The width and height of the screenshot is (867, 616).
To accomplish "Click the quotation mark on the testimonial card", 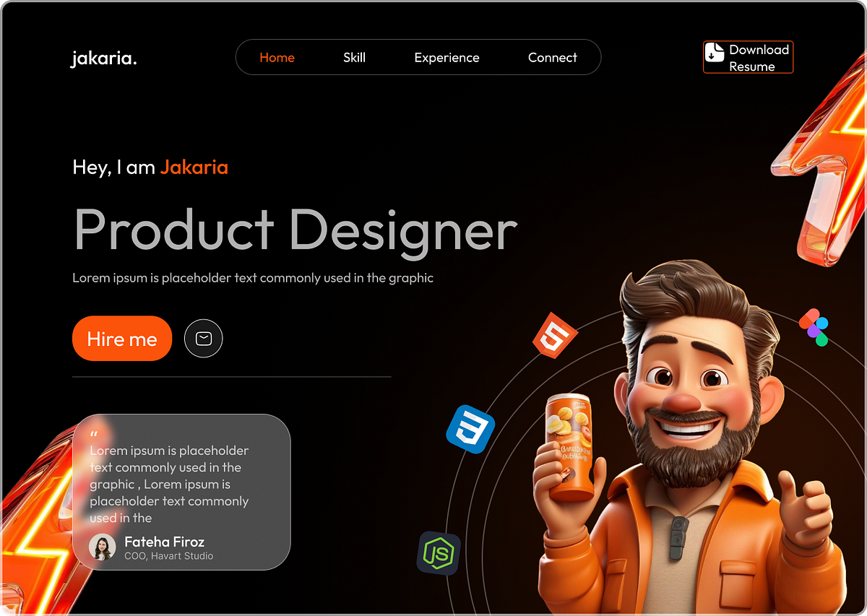I will coord(93,433).
